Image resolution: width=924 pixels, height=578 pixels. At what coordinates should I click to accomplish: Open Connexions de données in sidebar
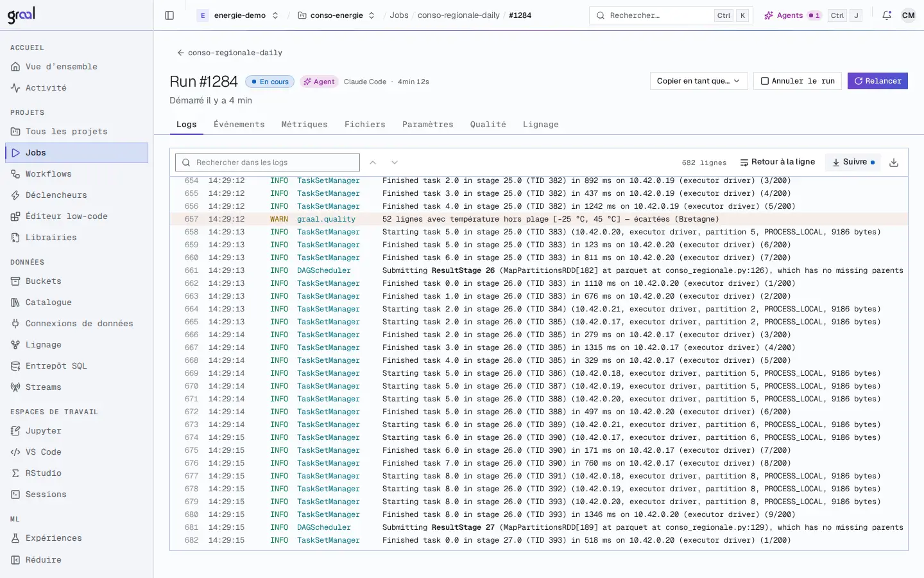click(x=76, y=324)
